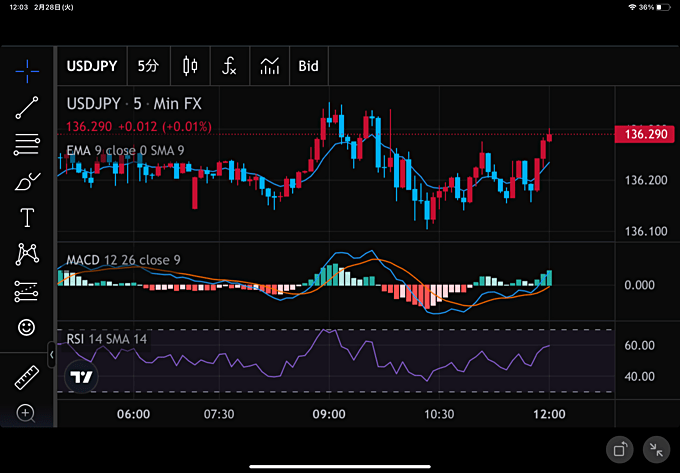Click the 136.200 price axis label
Image resolution: width=680 pixels, height=473 pixels.
646,180
